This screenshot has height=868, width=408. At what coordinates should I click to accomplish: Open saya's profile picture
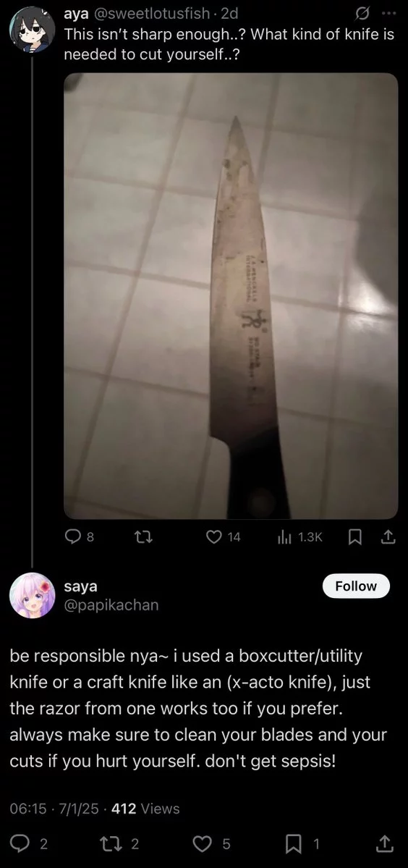[32, 596]
